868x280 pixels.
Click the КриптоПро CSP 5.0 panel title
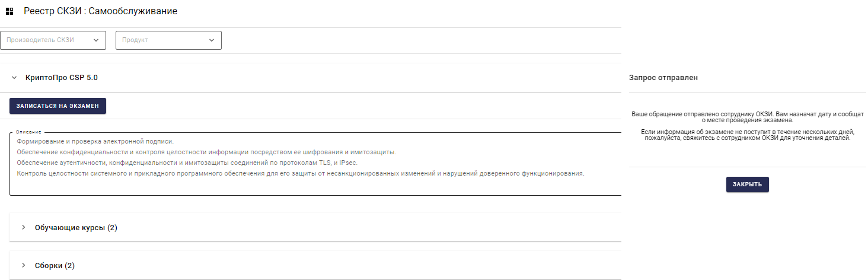pyautogui.click(x=62, y=78)
